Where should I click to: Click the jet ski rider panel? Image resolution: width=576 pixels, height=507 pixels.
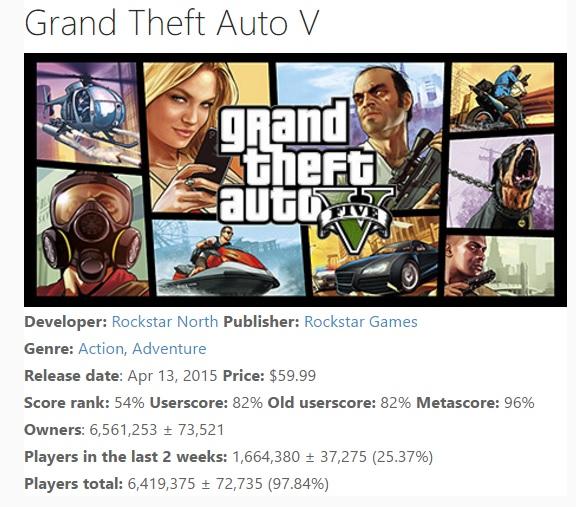click(x=228, y=258)
